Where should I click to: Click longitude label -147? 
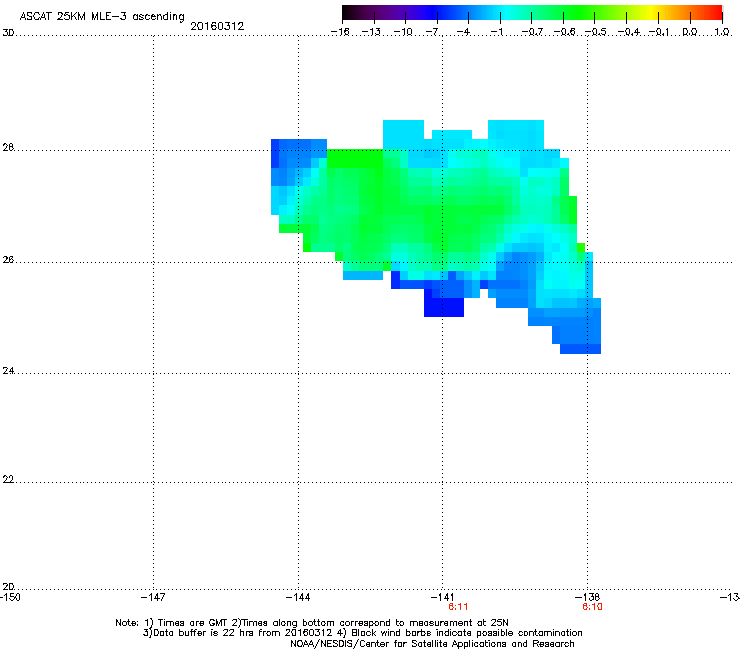click(x=153, y=597)
